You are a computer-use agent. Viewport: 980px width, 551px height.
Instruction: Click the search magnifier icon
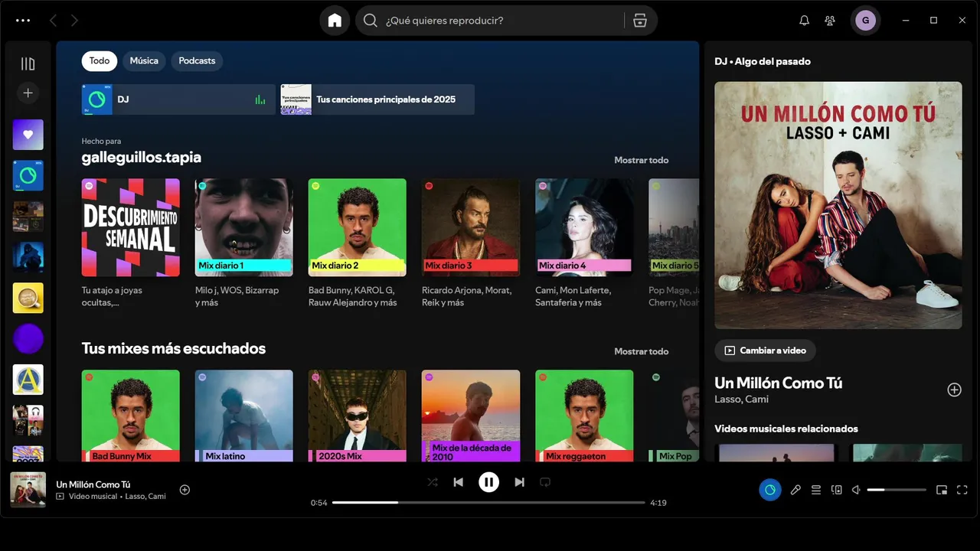pos(371,21)
